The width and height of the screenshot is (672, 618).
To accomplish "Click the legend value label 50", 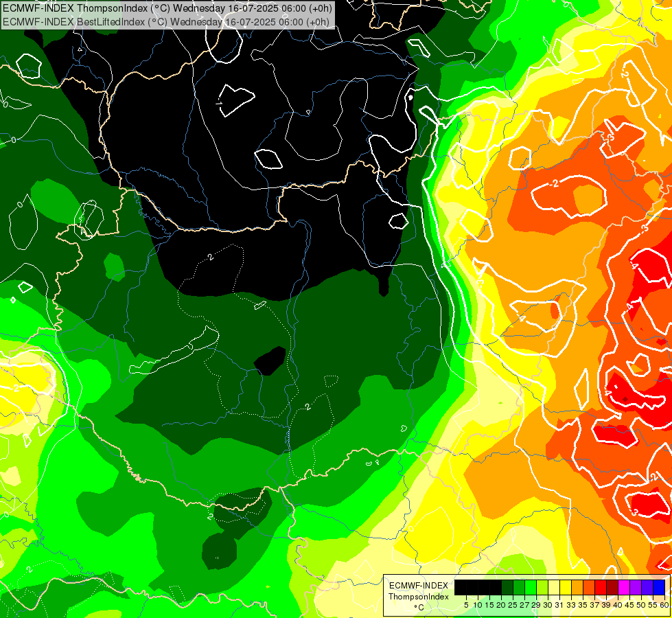I will coord(641,605).
